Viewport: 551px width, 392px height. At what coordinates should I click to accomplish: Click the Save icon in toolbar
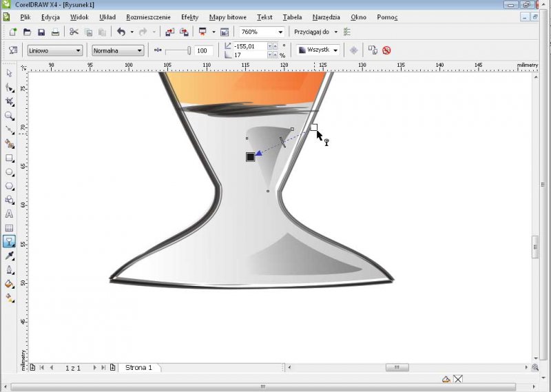[41, 32]
